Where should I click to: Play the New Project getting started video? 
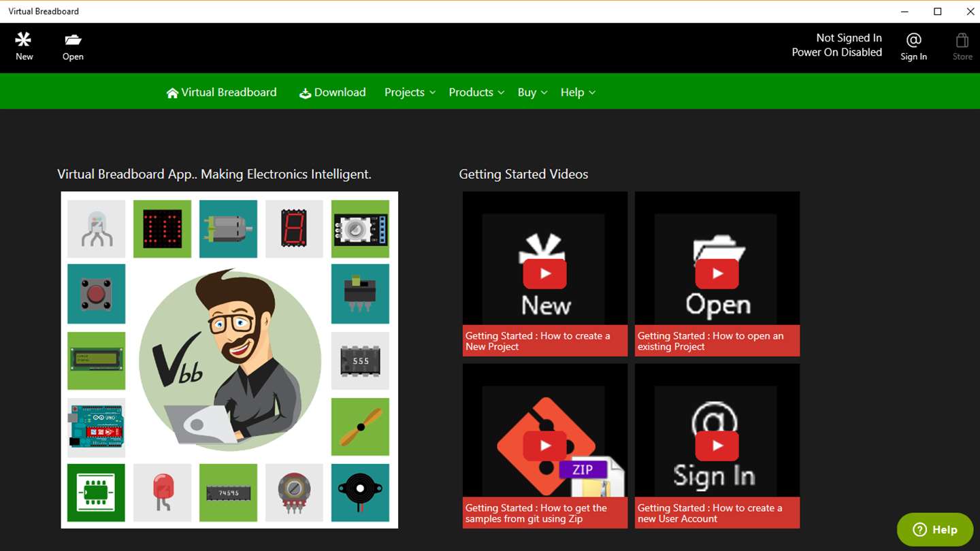544,273
